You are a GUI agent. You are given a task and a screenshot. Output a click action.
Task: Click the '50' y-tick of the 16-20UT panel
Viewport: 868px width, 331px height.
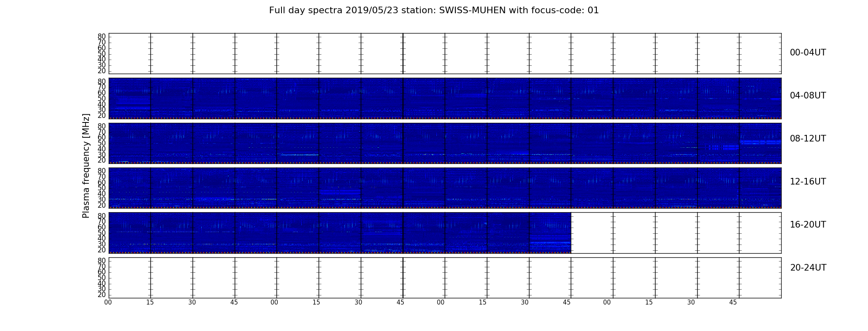point(102,233)
